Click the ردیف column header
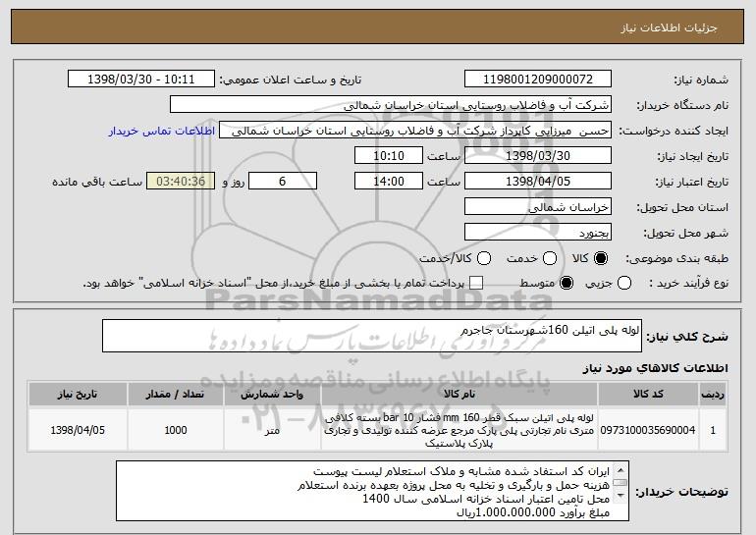The width and height of the screenshot is (756, 535). point(713,395)
